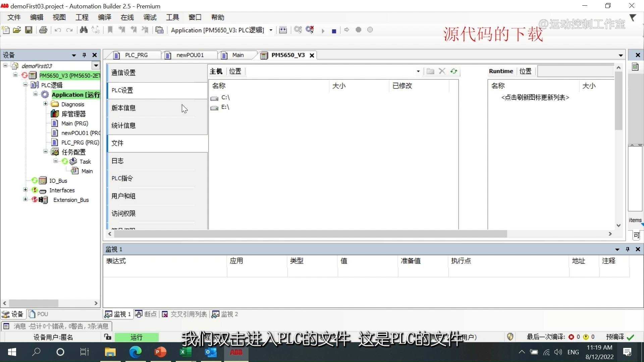
Task: Open the active Application dropdown
Action: pos(271,30)
